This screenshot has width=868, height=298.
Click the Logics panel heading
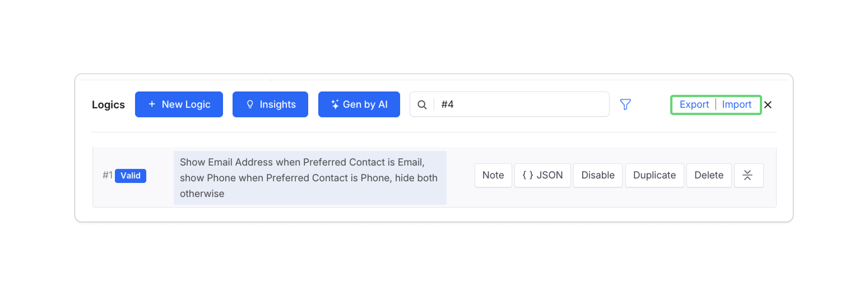click(108, 105)
